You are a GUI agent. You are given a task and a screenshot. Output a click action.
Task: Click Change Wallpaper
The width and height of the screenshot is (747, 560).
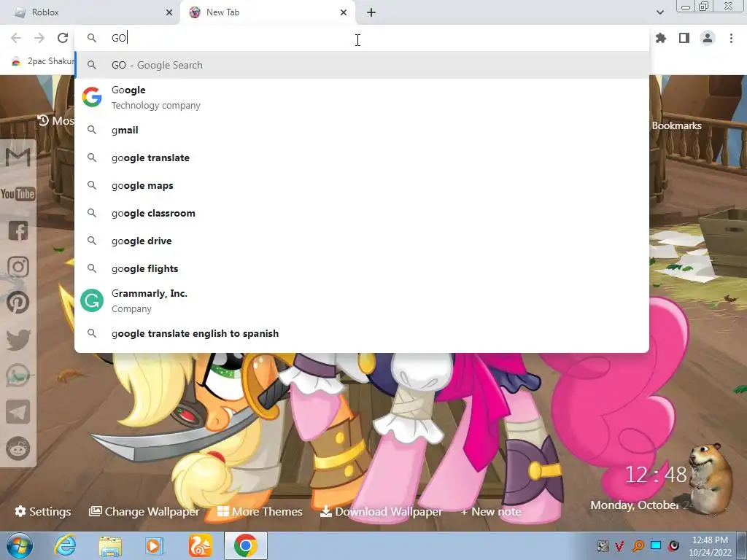144,511
